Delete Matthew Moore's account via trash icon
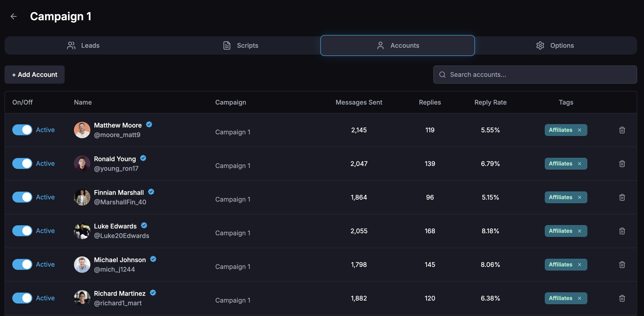 622,130
